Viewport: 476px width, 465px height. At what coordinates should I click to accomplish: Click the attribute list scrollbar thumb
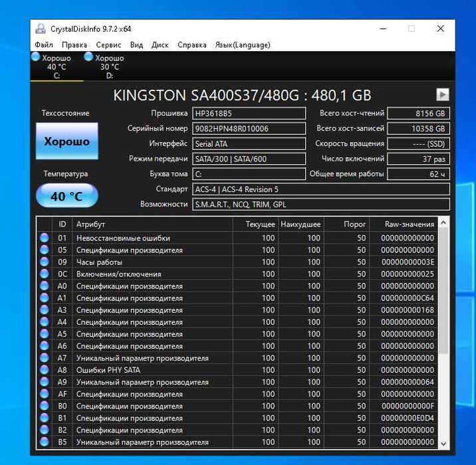point(443,290)
